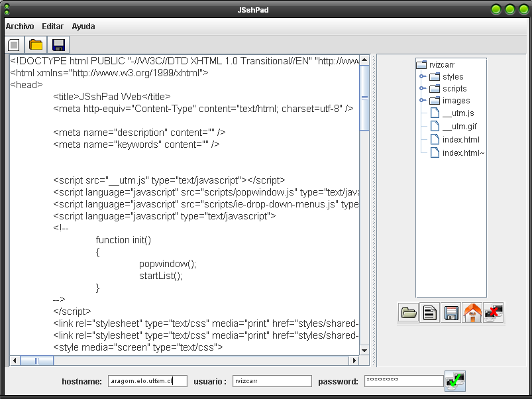
Task: Click the editor scroll up arrow
Action: click(364, 60)
